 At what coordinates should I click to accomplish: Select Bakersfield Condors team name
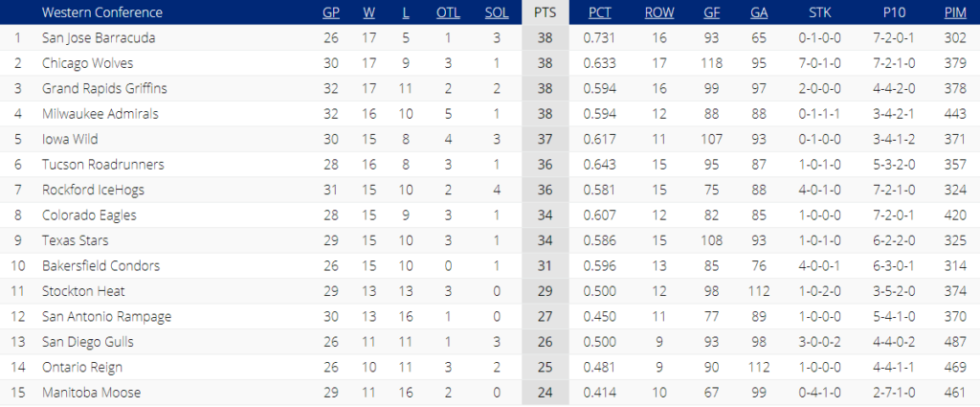(100, 265)
